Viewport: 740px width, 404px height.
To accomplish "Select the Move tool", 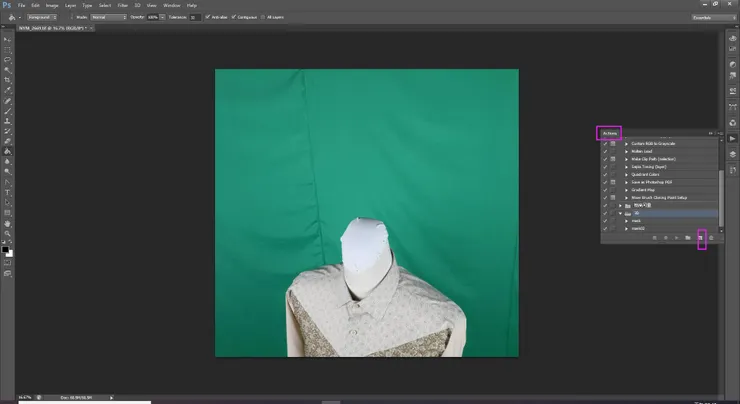I will [x=7, y=38].
